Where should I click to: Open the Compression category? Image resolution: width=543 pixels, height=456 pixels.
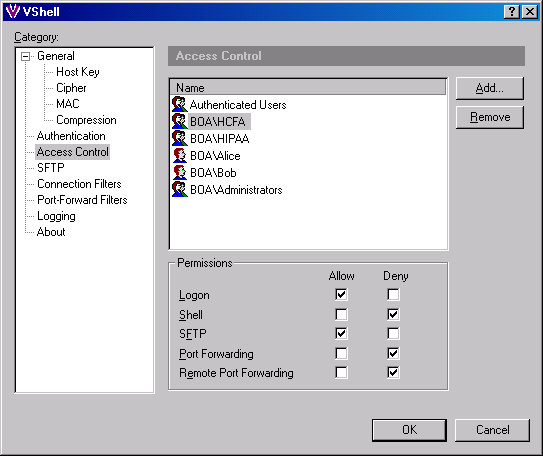tap(86, 120)
